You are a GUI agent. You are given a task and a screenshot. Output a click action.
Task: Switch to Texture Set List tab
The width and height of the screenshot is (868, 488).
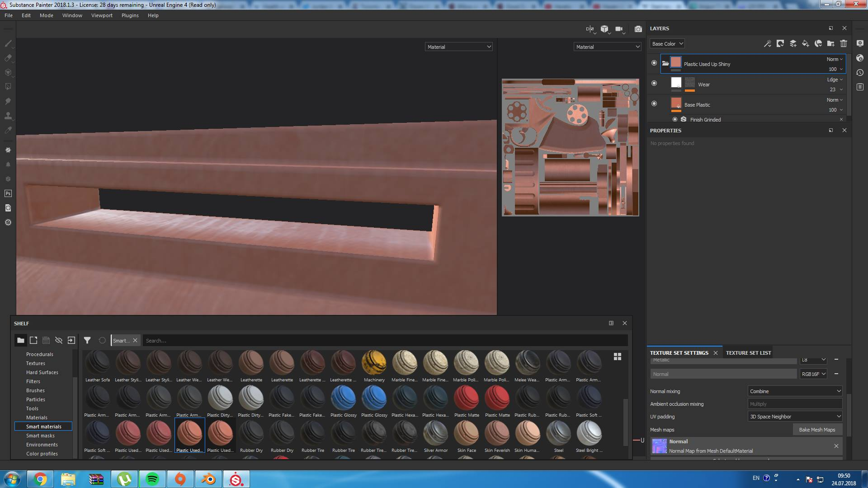pyautogui.click(x=748, y=353)
